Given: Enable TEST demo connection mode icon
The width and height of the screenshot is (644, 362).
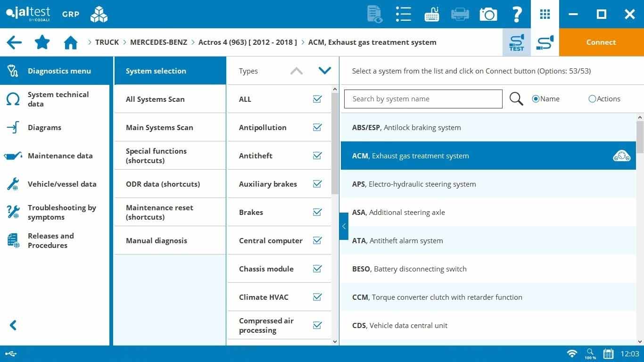Looking at the screenshot, I should (x=517, y=42).
